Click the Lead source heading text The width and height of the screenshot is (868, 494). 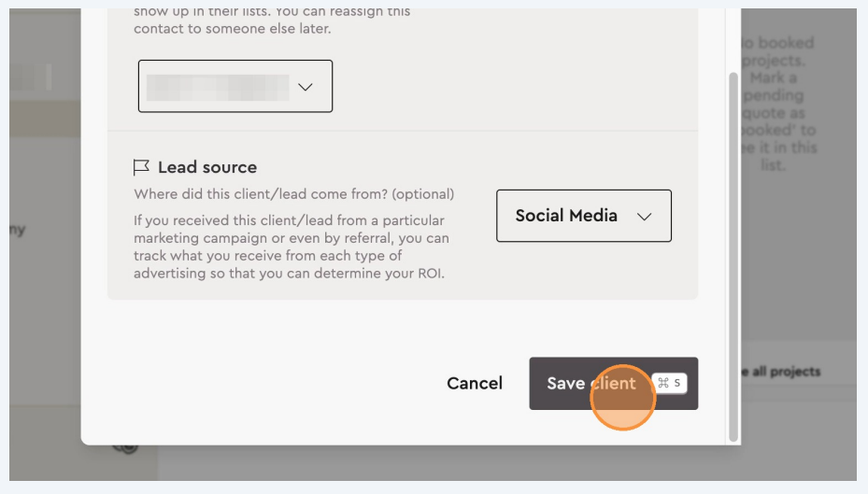point(206,167)
